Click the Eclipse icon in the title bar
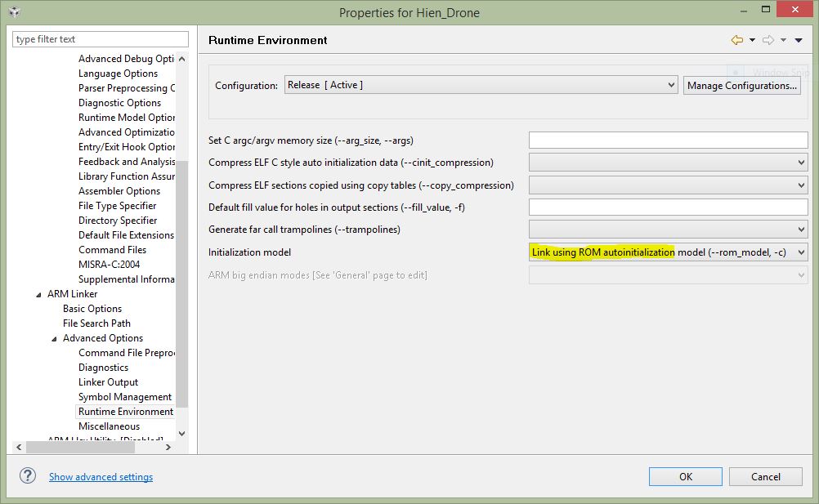 tap(13, 12)
